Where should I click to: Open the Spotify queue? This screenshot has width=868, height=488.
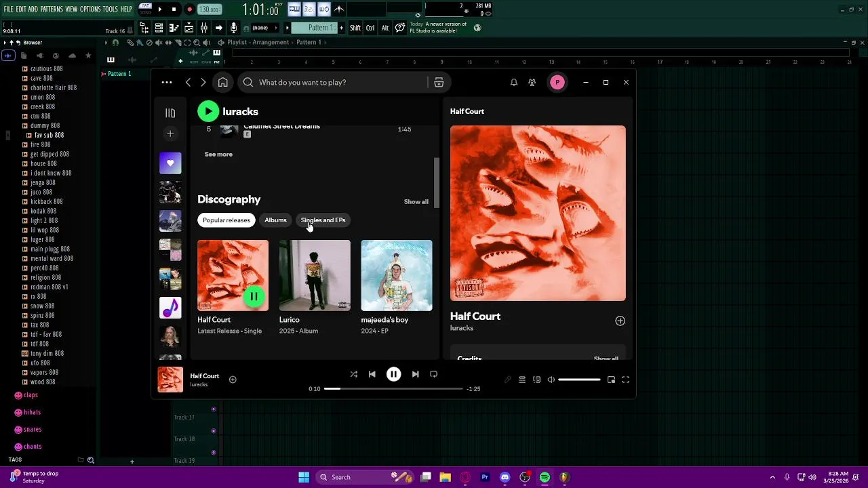coord(522,380)
